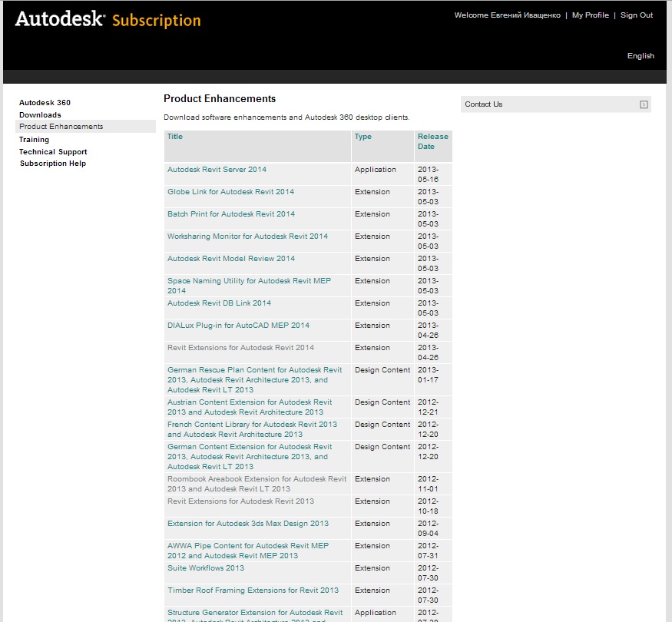Screen dimensions: 672x622
Task: Open Autodesk 360 in sidebar
Action: pyautogui.click(x=45, y=103)
